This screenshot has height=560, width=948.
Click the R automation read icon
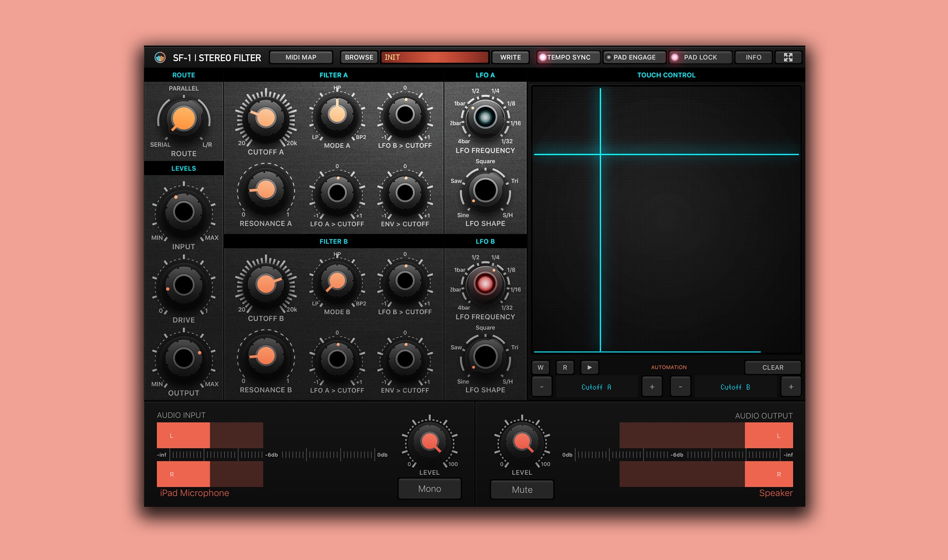(565, 367)
